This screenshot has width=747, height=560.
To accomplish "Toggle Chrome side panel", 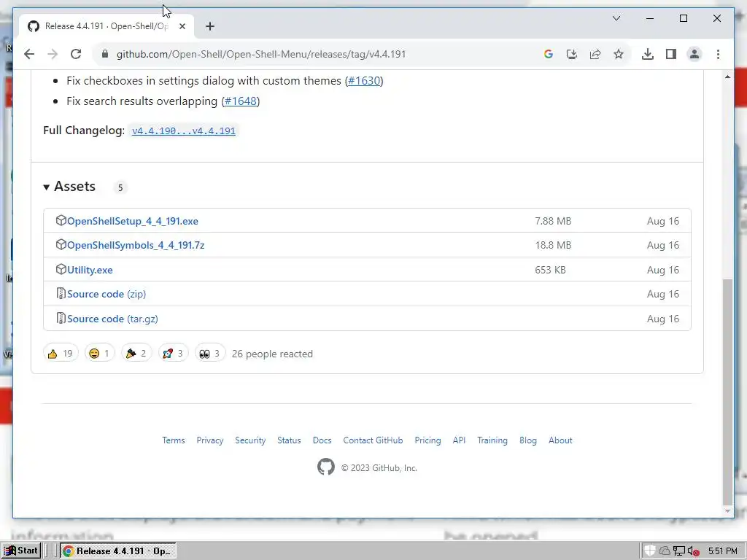I will click(x=671, y=54).
